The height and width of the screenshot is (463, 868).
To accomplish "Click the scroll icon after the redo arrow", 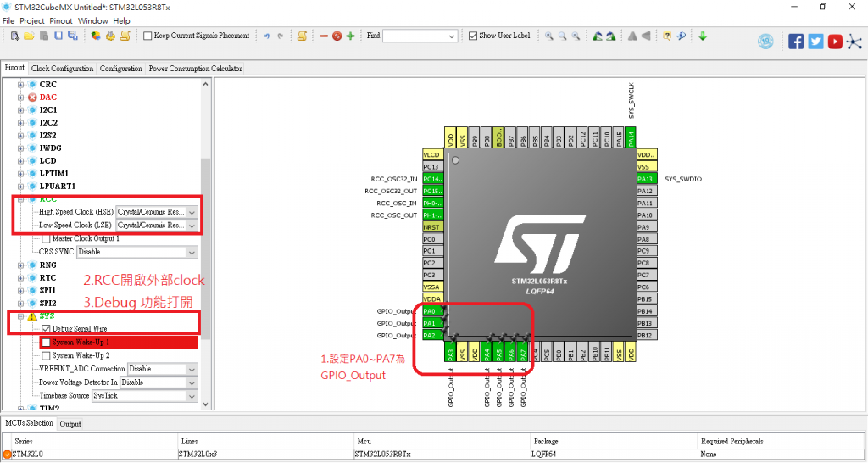I will click(x=303, y=36).
